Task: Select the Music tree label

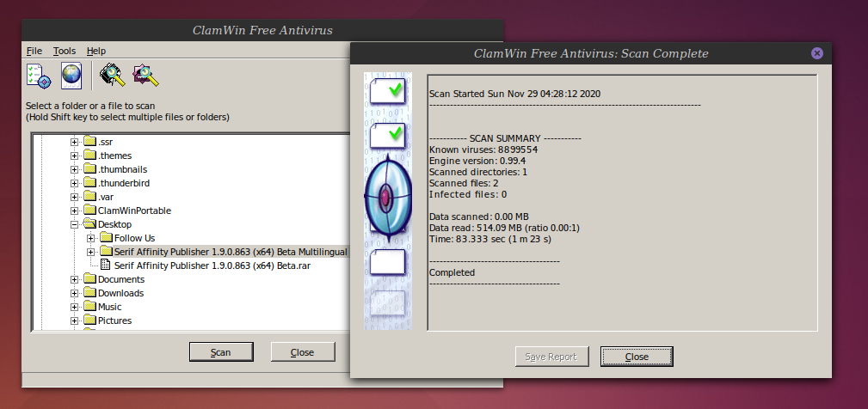Action: click(109, 308)
